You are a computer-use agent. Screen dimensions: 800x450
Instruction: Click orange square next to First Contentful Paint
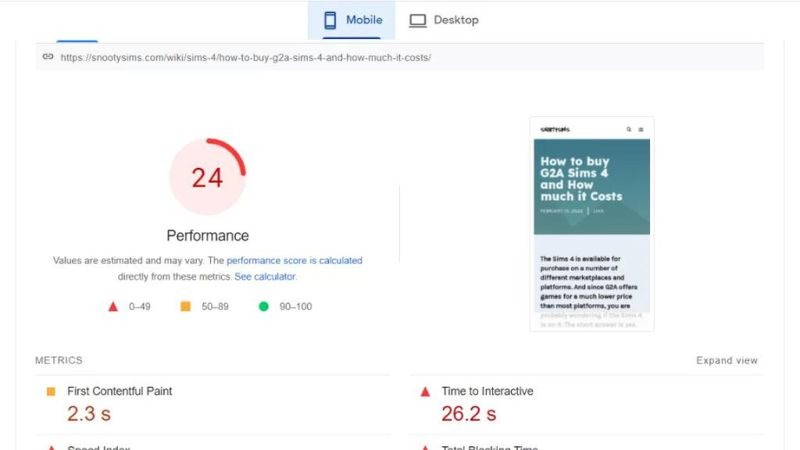coord(51,391)
